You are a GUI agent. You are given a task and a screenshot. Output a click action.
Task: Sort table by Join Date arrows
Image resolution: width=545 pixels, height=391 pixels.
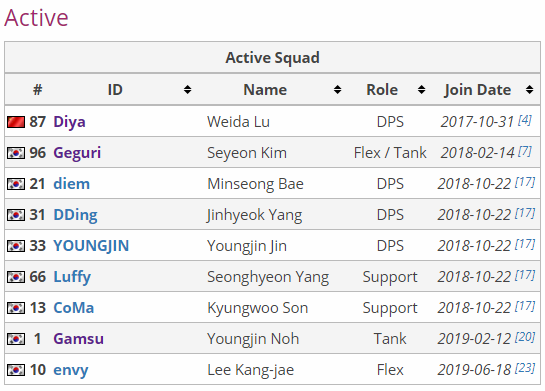529,90
